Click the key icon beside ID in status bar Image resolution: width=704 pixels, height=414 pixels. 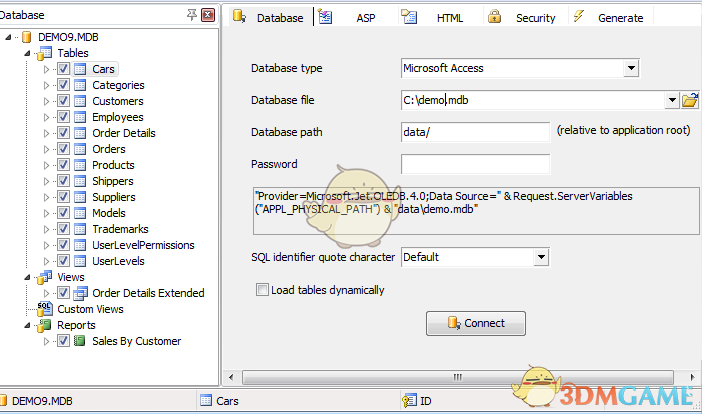click(409, 401)
